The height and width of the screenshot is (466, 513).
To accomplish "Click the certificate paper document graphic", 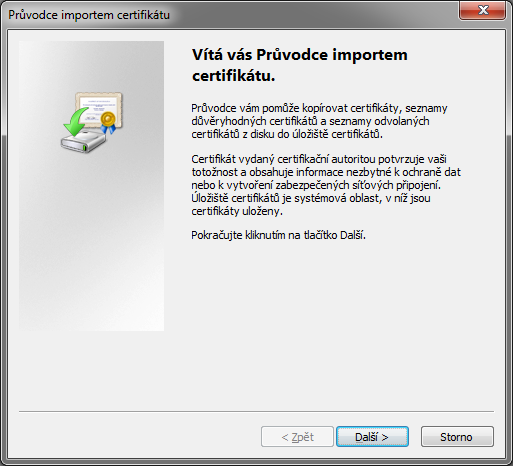I will 99,109.
